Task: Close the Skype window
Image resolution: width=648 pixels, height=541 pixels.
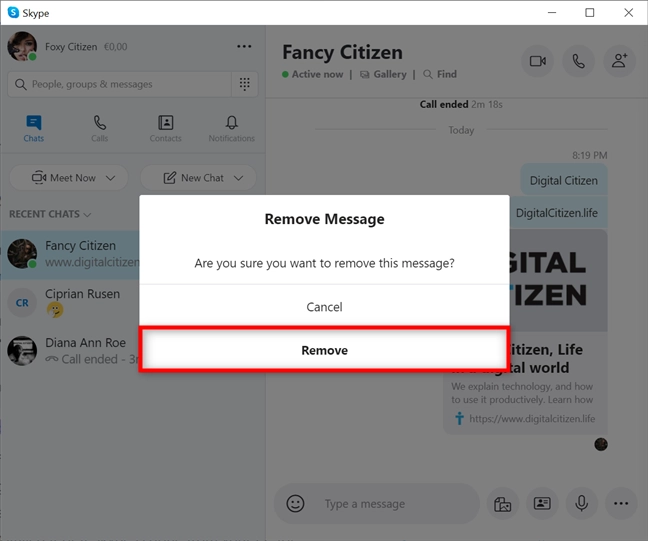Action: click(629, 13)
